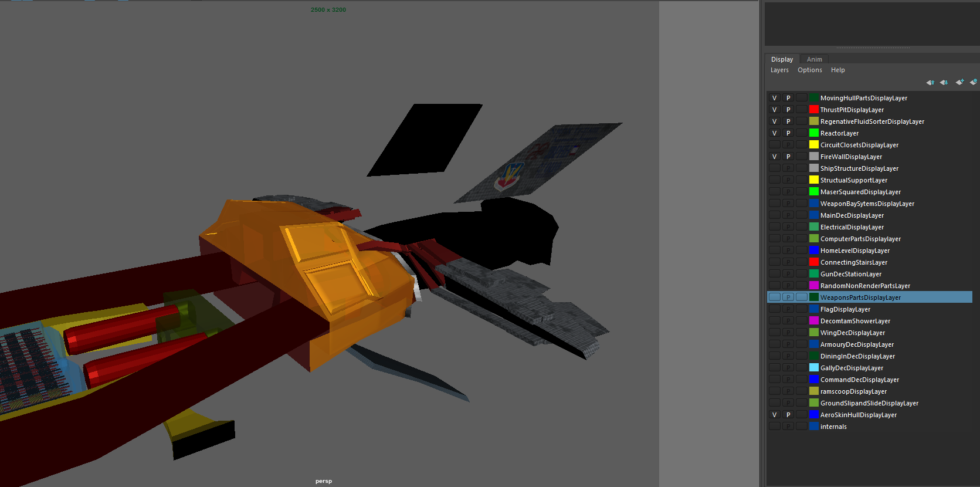The image size is (980, 487).
Task: Toggle display type box of MovingHullPartsDisplayLayer
Action: [801, 98]
